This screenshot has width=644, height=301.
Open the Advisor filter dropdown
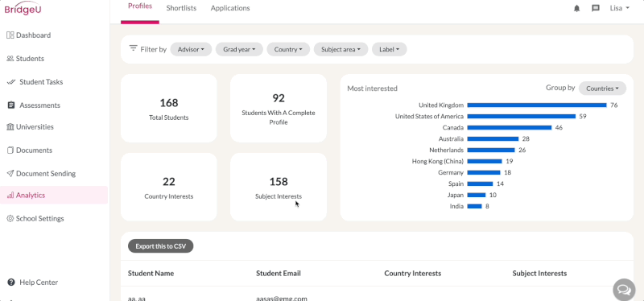[191, 49]
